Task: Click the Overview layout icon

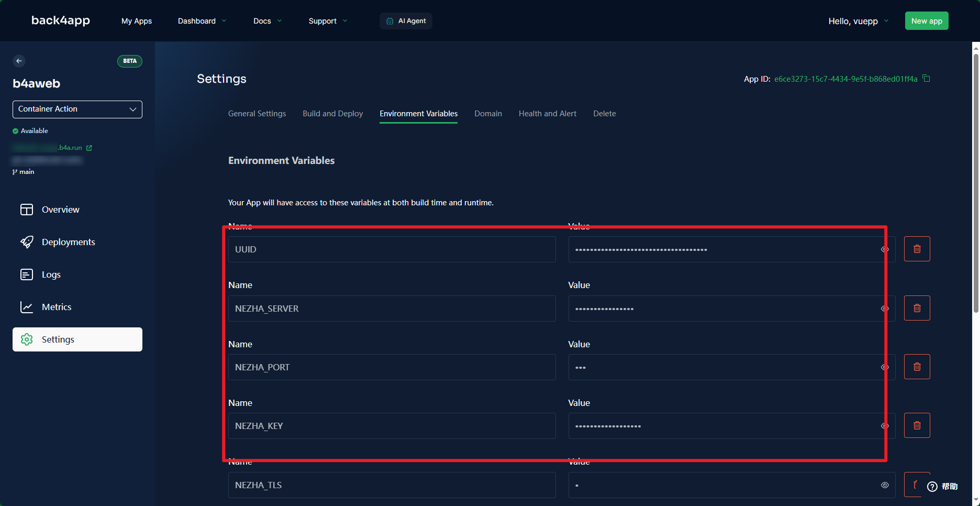Action: point(27,210)
